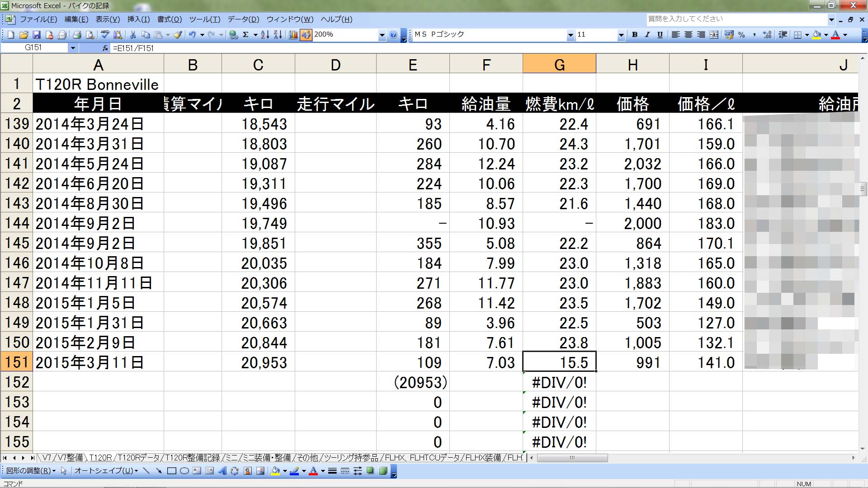Viewport: 868px width, 488px height.
Task: Apply blue line color on drawing toolbar
Action: point(294,471)
